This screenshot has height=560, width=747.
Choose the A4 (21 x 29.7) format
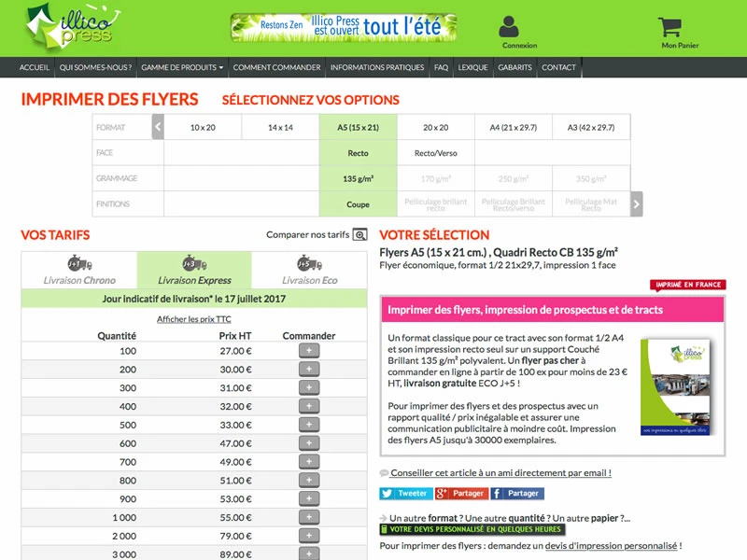click(x=514, y=127)
